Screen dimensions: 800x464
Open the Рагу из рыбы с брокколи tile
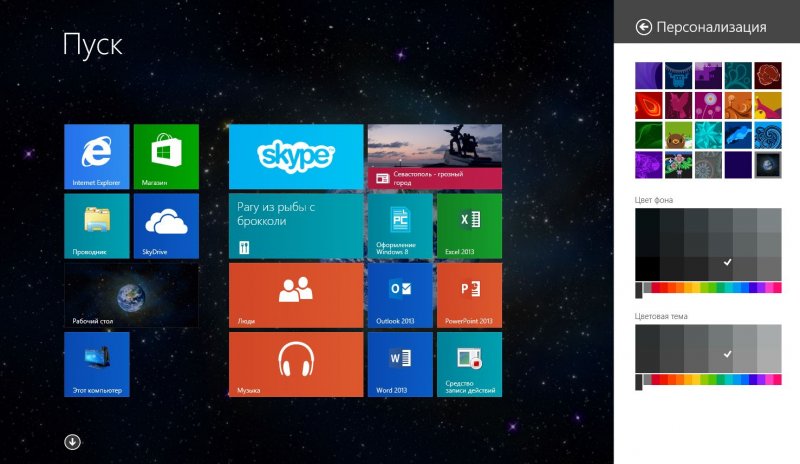coord(296,226)
